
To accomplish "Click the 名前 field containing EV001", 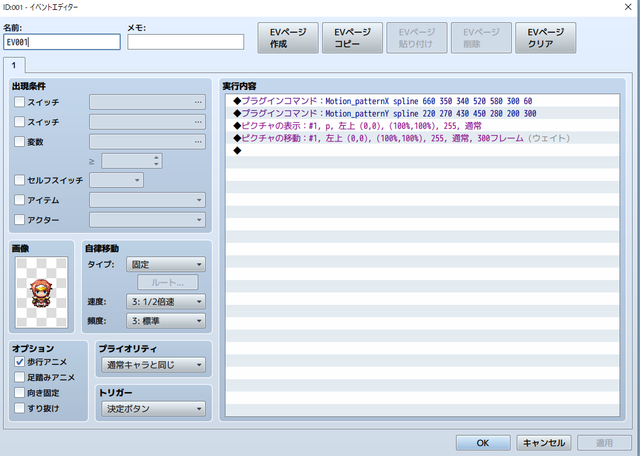I will tap(62, 42).
